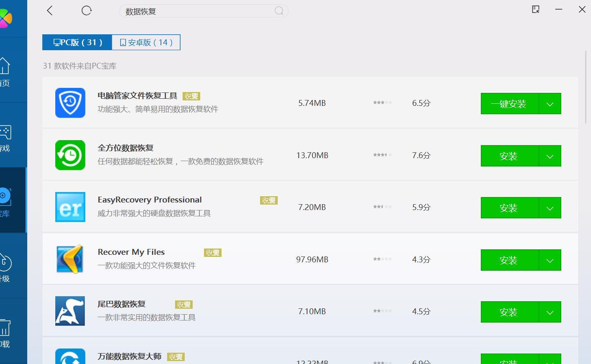The width and height of the screenshot is (591, 364).
Task: Install EasyRecovery Professional
Action: (x=509, y=208)
